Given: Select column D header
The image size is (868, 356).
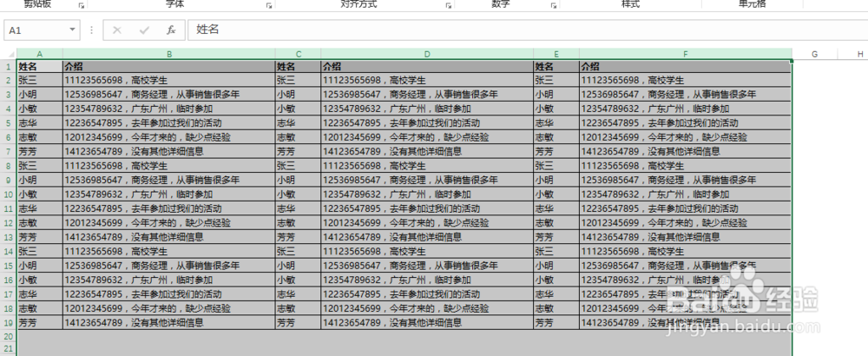Looking at the screenshot, I should pos(427,54).
